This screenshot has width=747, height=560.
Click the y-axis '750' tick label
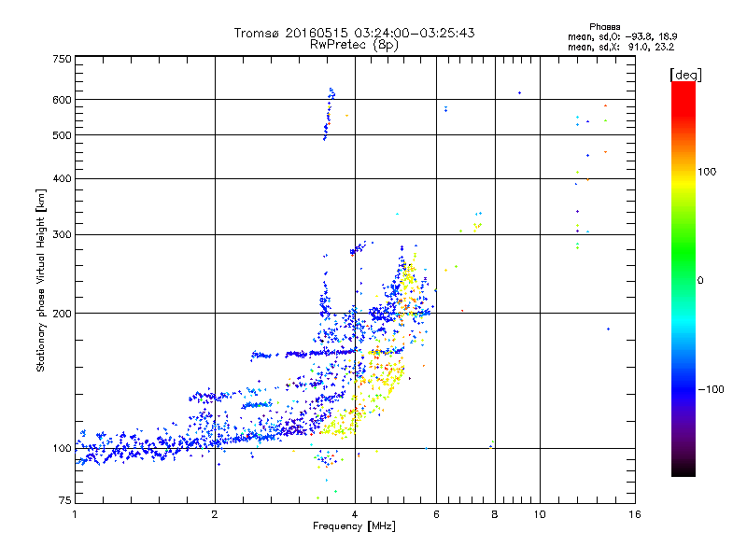[x=62, y=59]
